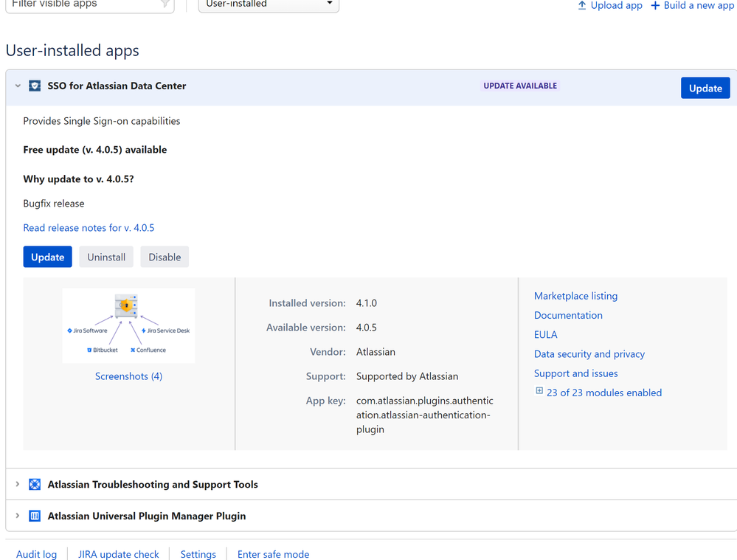
Task: Click the Bugfix release text
Action: (54, 203)
